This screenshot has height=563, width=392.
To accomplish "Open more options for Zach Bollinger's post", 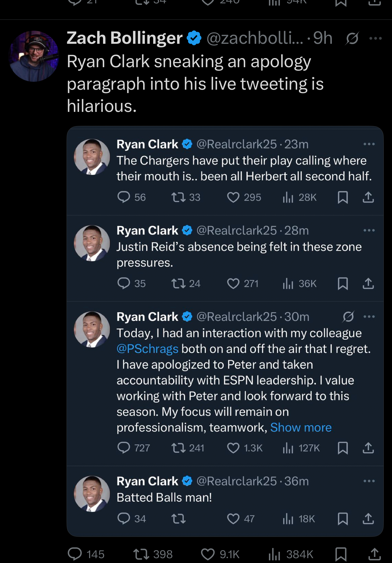I will coord(375,39).
